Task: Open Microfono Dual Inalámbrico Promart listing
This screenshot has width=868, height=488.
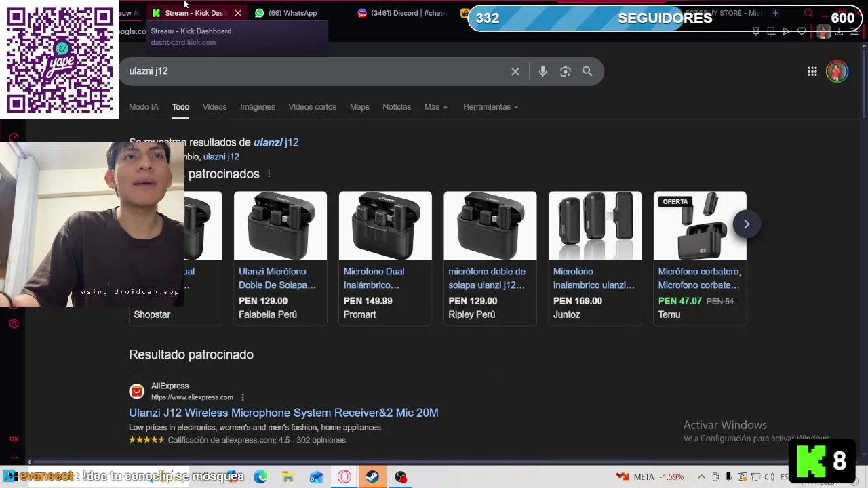Action: 374,278
